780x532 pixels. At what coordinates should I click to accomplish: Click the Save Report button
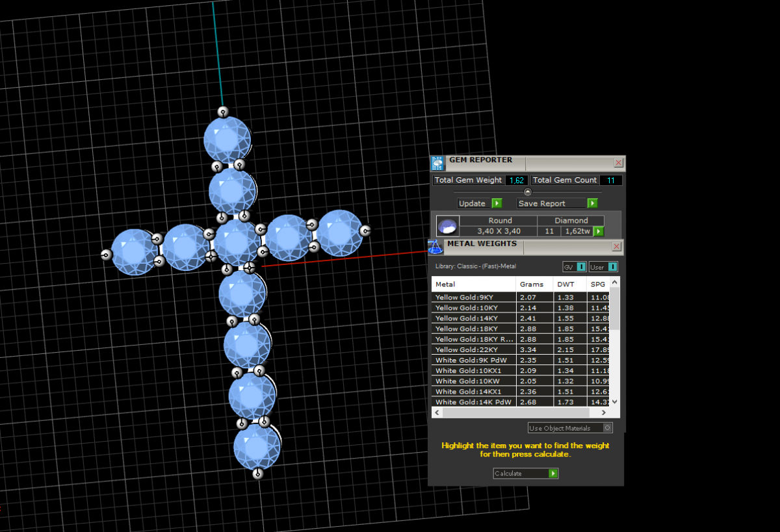point(557,203)
